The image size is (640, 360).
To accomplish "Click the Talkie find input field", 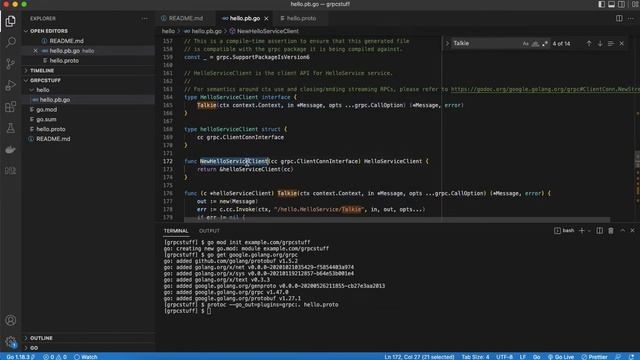I will point(486,43).
